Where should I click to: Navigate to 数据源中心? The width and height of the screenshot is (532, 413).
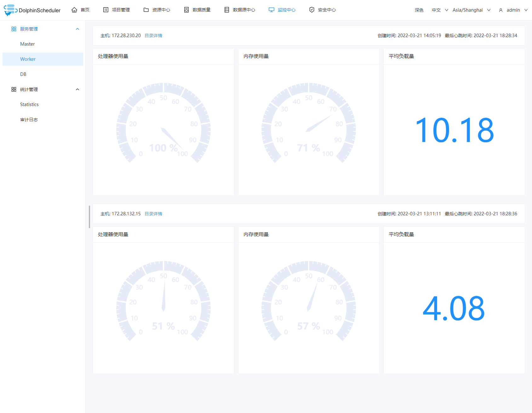point(240,10)
